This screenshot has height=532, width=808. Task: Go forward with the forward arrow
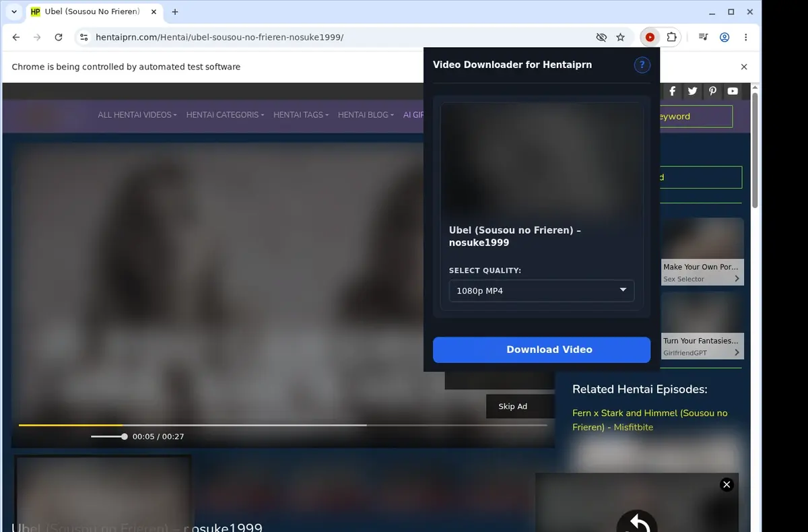tap(37, 37)
